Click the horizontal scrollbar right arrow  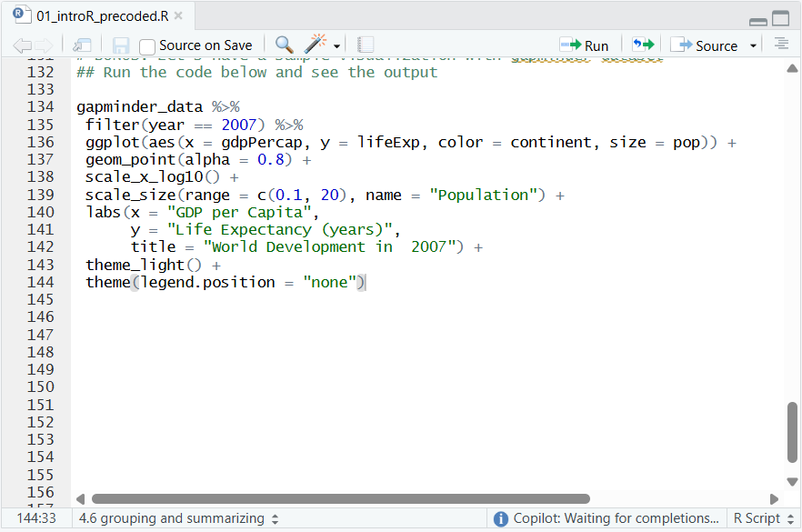click(774, 498)
